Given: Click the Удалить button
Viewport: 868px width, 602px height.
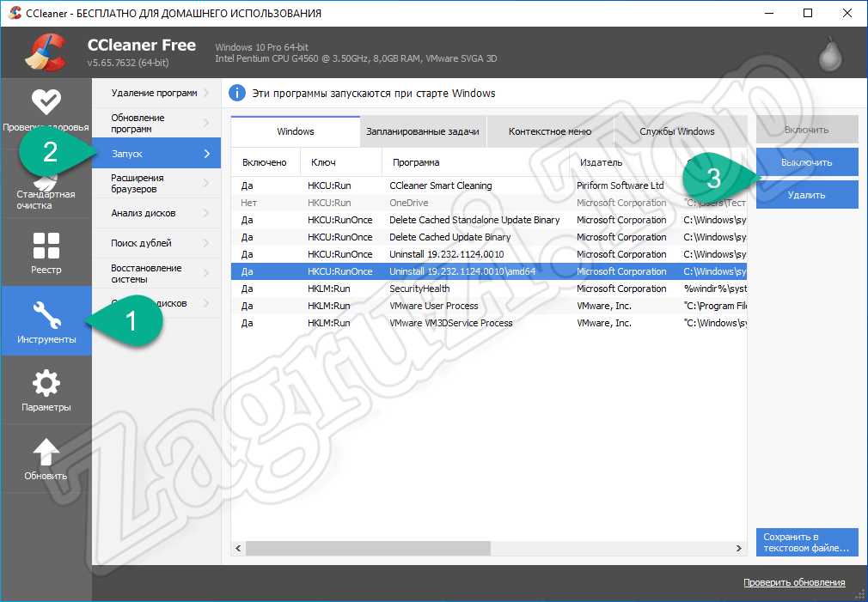Looking at the screenshot, I should coord(807,195).
